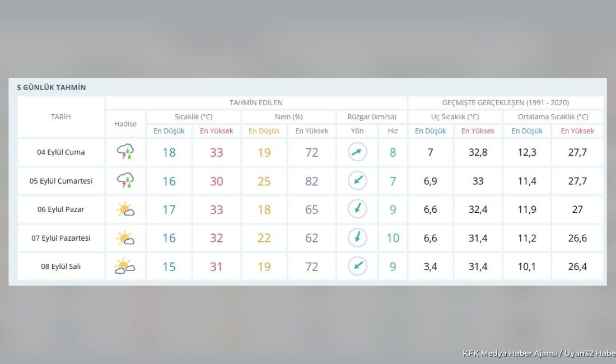616x364 pixels.
Task: Click wind direction arrow for 04 Eylül Cuma
Action: click(357, 152)
